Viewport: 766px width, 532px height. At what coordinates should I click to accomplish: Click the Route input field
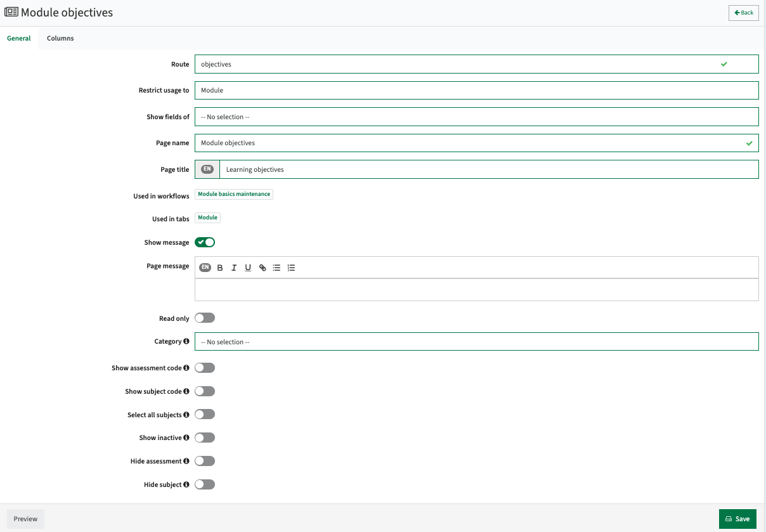(x=476, y=64)
